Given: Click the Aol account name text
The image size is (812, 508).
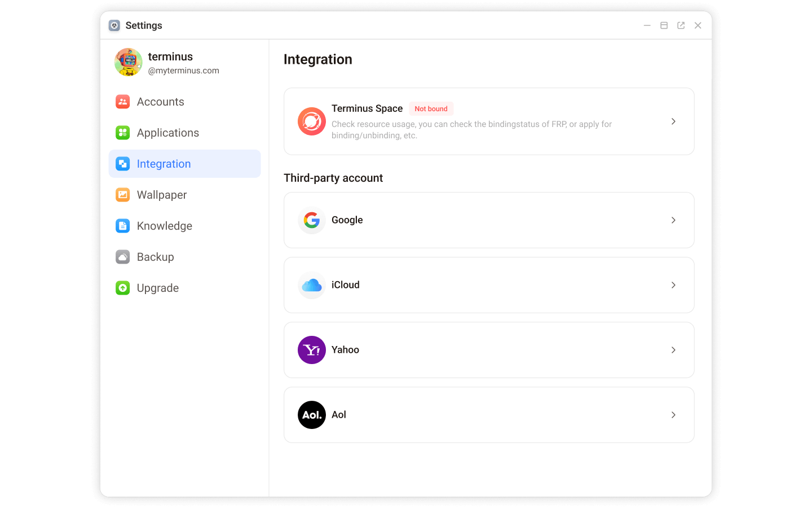Looking at the screenshot, I should click(x=339, y=415).
